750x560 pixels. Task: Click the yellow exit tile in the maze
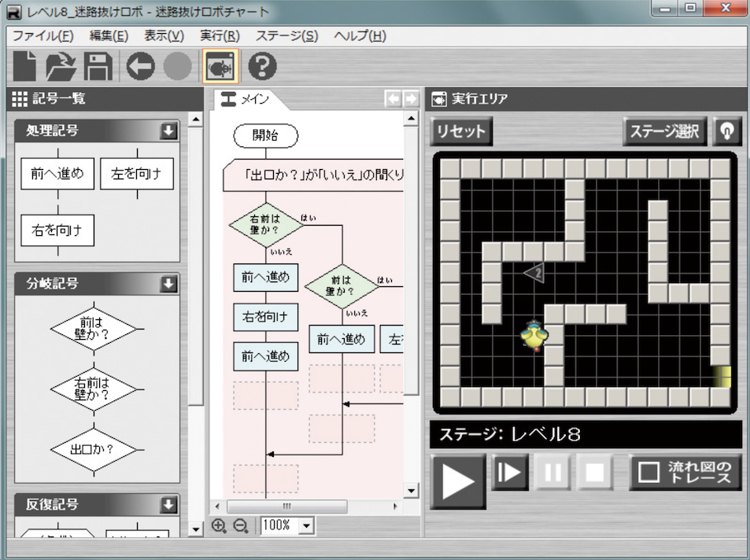(722, 377)
